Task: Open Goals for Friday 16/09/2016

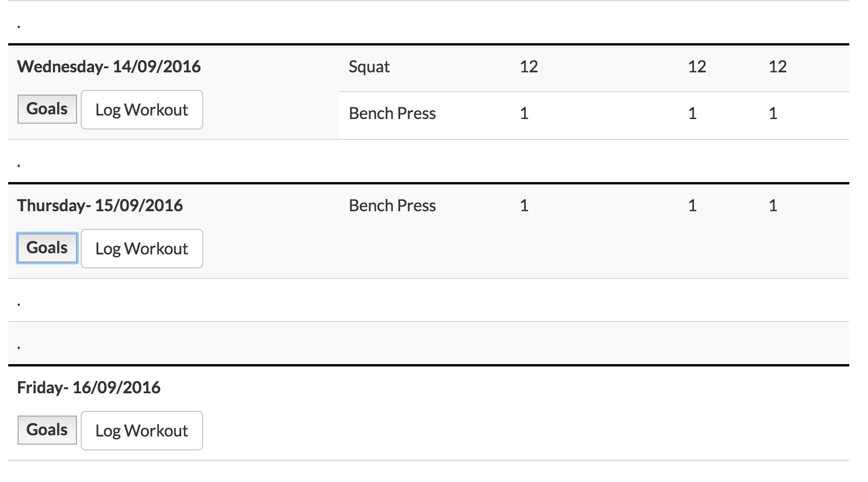Action: (47, 430)
